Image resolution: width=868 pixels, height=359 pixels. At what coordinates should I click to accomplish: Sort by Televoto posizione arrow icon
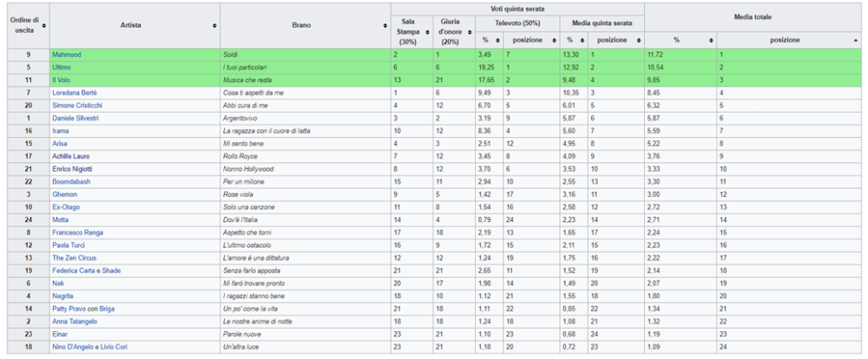pos(554,40)
